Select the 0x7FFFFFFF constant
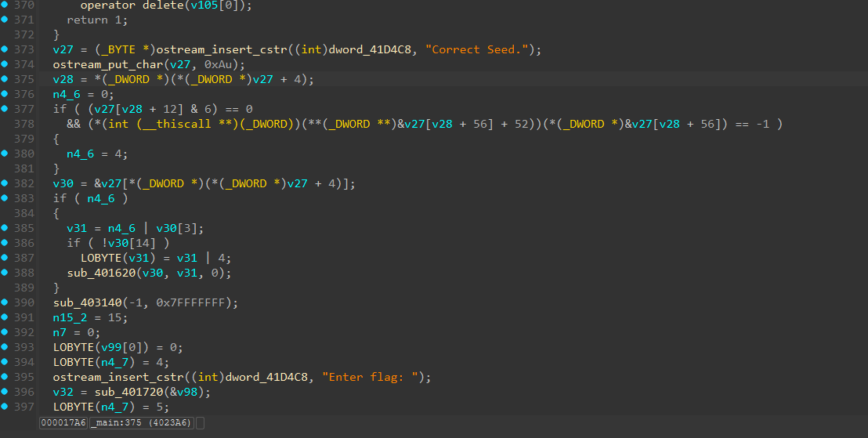This screenshot has width=868, height=438. click(x=190, y=302)
